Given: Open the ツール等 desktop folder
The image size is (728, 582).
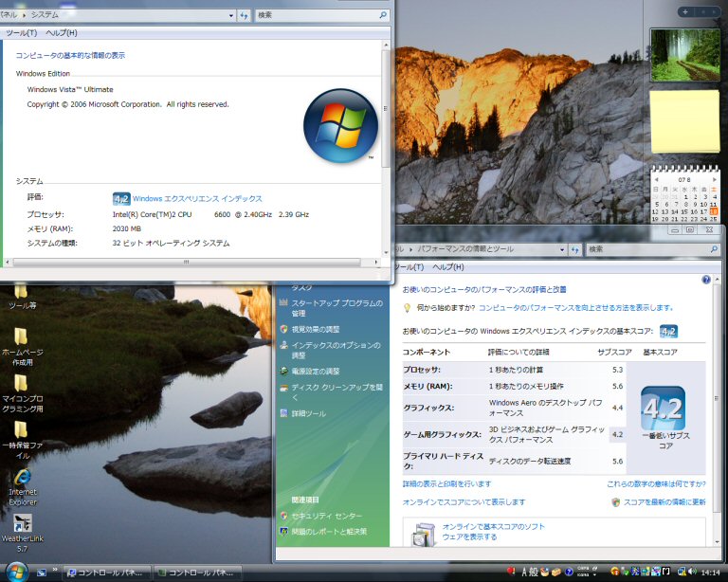Looking at the screenshot, I should click(22, 297).
